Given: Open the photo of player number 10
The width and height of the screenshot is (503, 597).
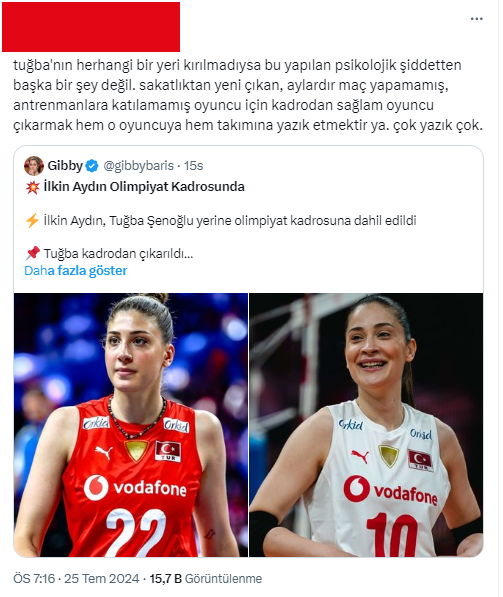Looking at the screenshot, I should pos(366,425).
